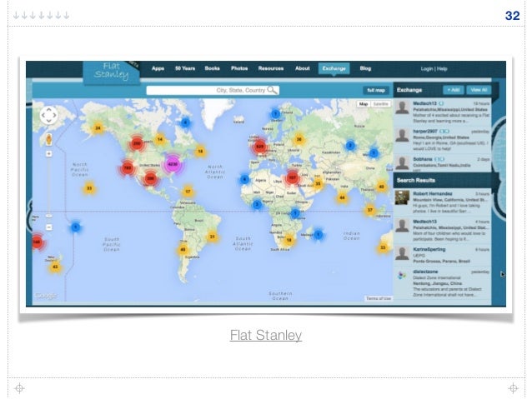The height and width of the screenshot is (399, 532).
Task: Click the Street View pegman icon
Action: pyautogui.click(x=49, y=139)
